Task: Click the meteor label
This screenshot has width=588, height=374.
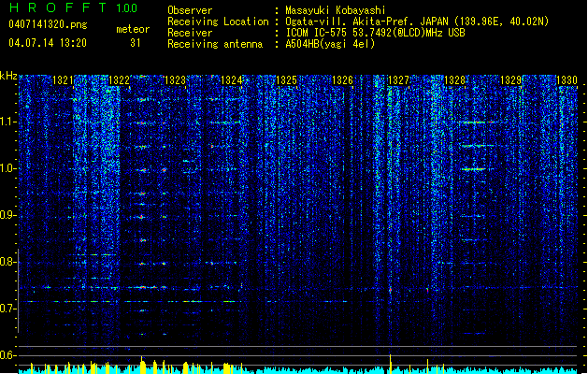Action: click(x=133, y=29)
